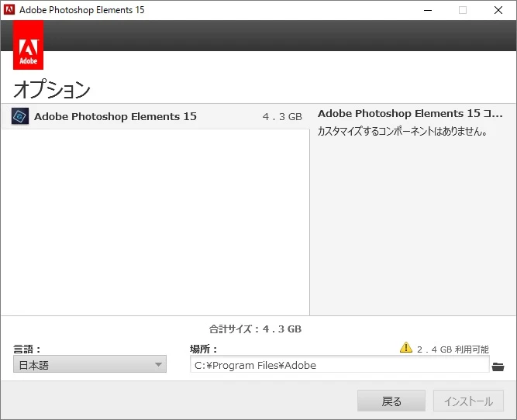Click the 言語: label
This screenshot has width=517, height=420.
pos(26,349)
